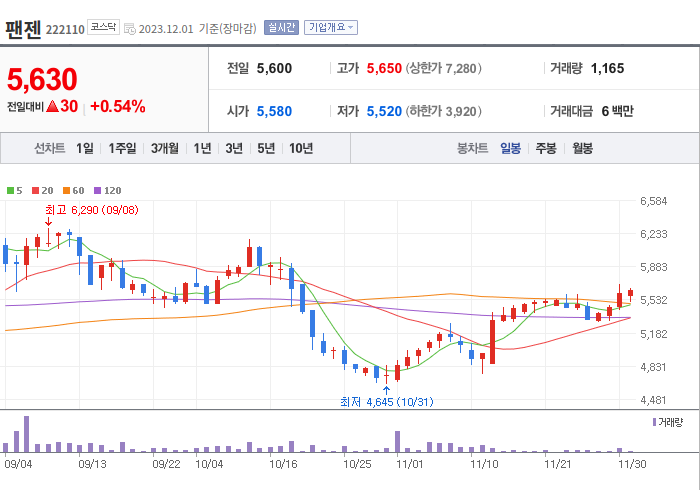Click the 6,584 price axis label
The height and width of the screenshot is (490, 700).
[654, 201]
